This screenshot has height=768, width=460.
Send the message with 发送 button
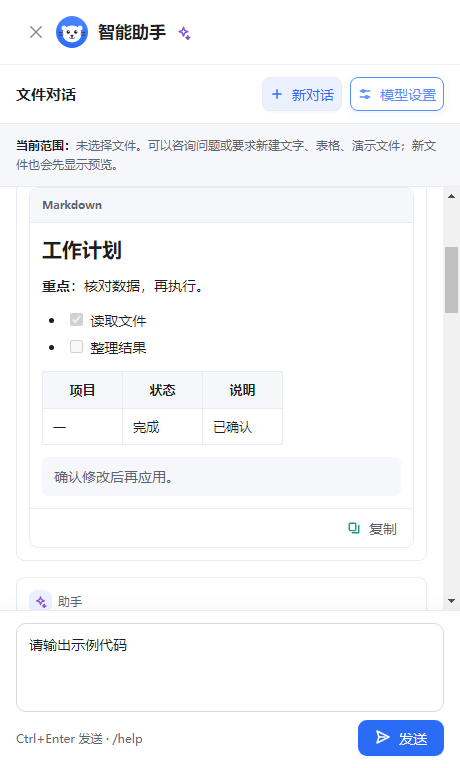pos(401,738)
